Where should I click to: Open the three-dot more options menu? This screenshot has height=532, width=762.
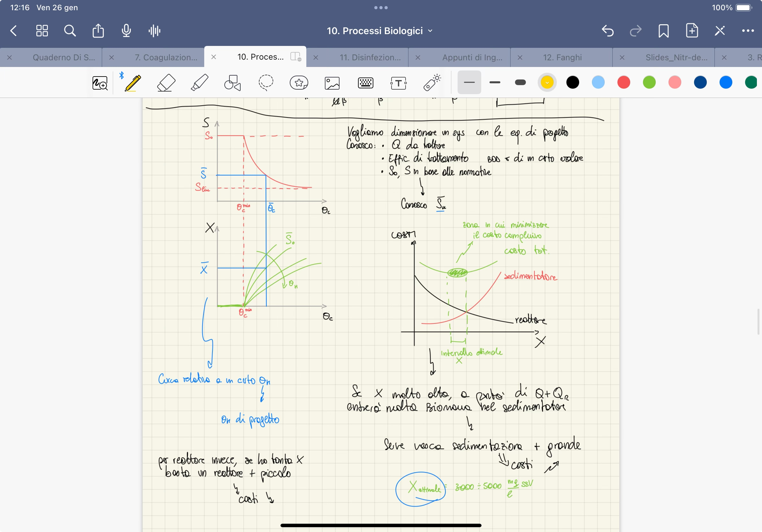747,31
